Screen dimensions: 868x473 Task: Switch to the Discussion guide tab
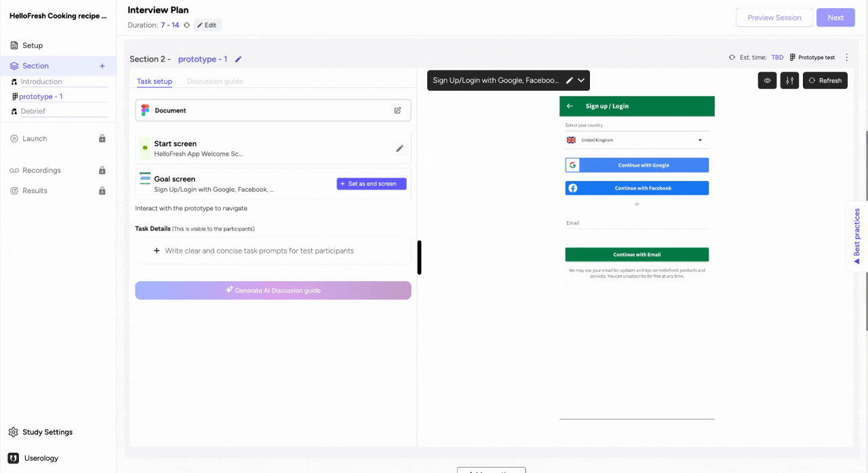coord(215,81)
